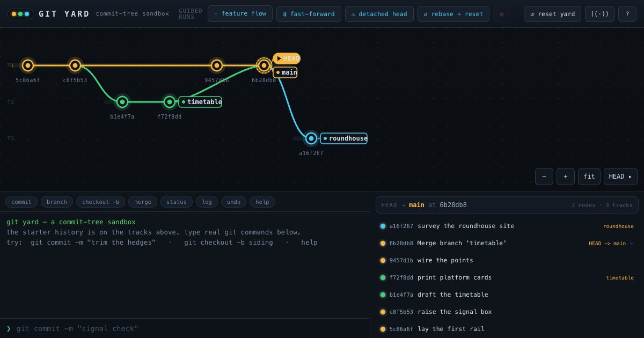Click the merge glyph on the 6b28db8 row
The height and width of the screenshot is (338, 644).
click(x=632, y=244)
